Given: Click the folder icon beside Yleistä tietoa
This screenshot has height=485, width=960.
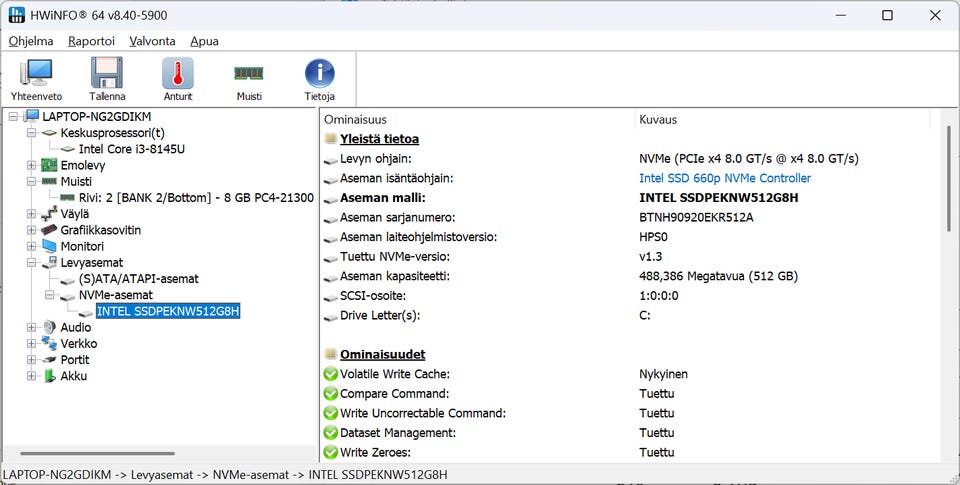Looking at the screenshot, I should [331, 139].
